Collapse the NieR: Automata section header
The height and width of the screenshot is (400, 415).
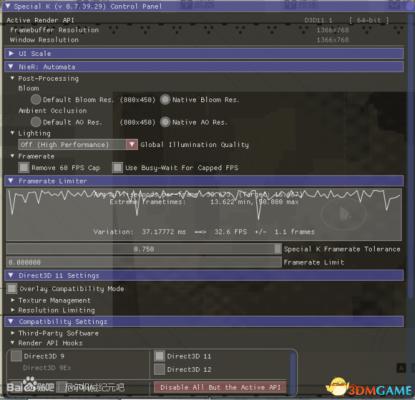(x=204, y=67)
